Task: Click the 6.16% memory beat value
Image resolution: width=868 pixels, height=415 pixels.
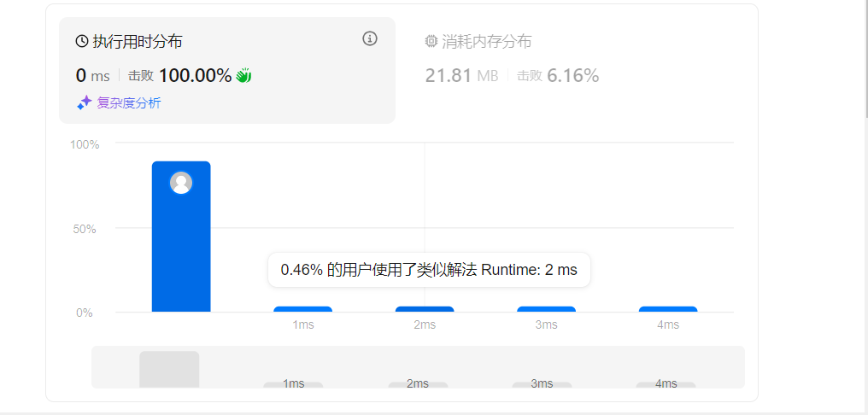Action: (573, 75)
